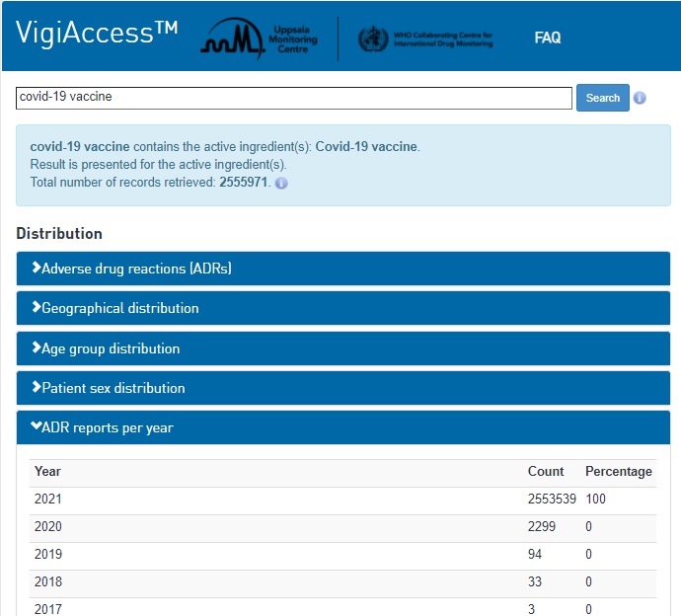681x616 pixels.
Task: Click total records number 2555971
Action: pos(243,182)
